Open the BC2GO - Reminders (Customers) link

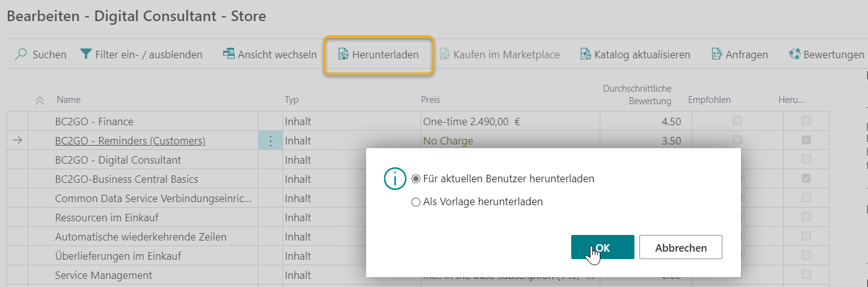(x=129, y=141)
